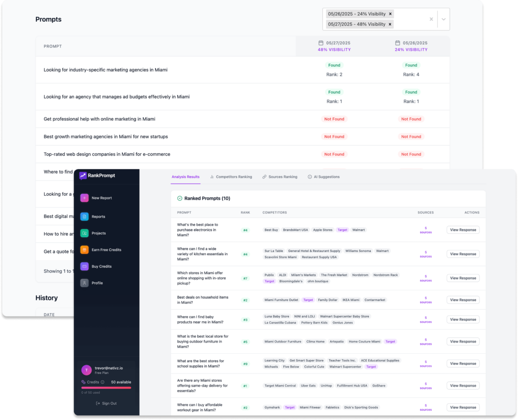Image resolution: width=518 pixels, height=420 pixels.
Task: Clear all selected dates in the selector
Action: (431, 19)
